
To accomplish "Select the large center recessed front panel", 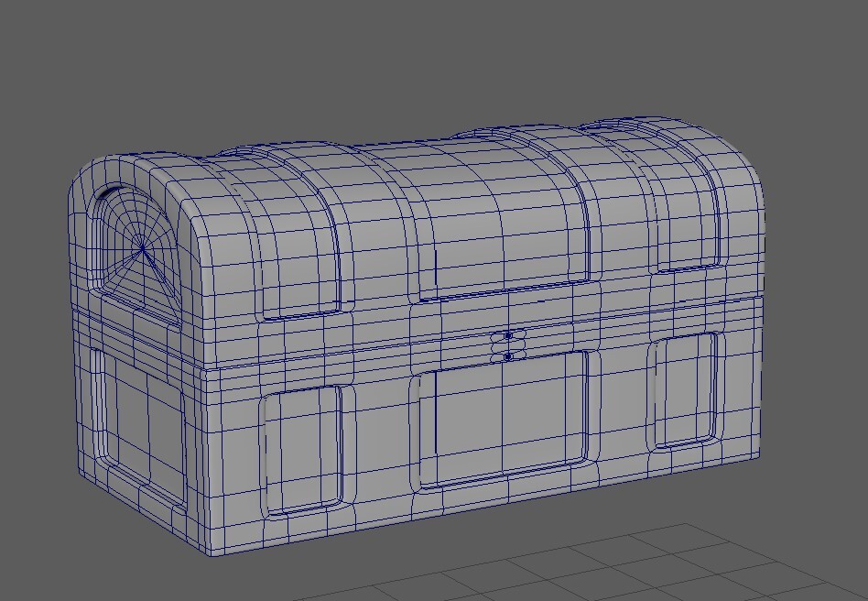I will [x=503, y=418].
